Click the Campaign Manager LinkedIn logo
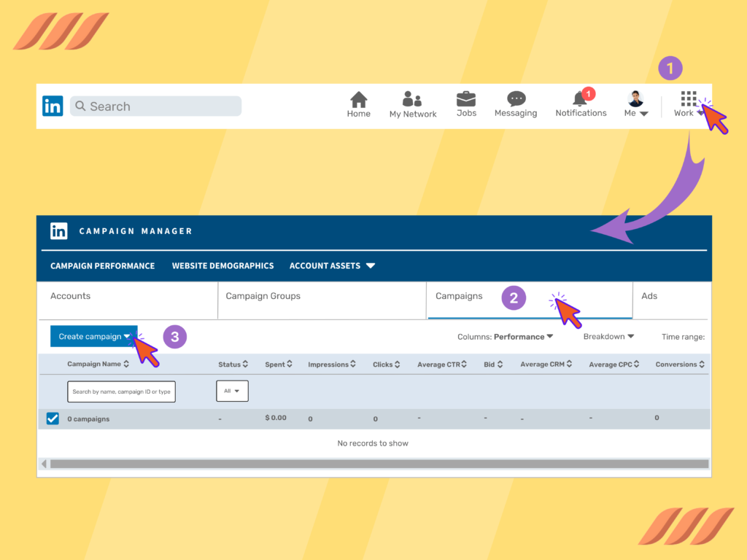Screen dimensions: 747x560 [59, 231]
